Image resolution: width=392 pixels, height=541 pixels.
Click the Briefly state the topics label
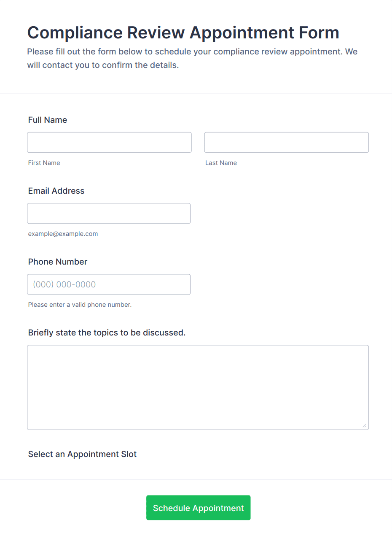click(107, 333)
